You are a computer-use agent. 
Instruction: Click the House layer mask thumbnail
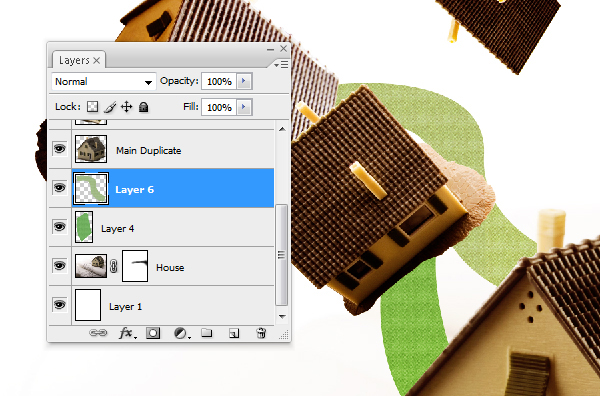[135, 266]
